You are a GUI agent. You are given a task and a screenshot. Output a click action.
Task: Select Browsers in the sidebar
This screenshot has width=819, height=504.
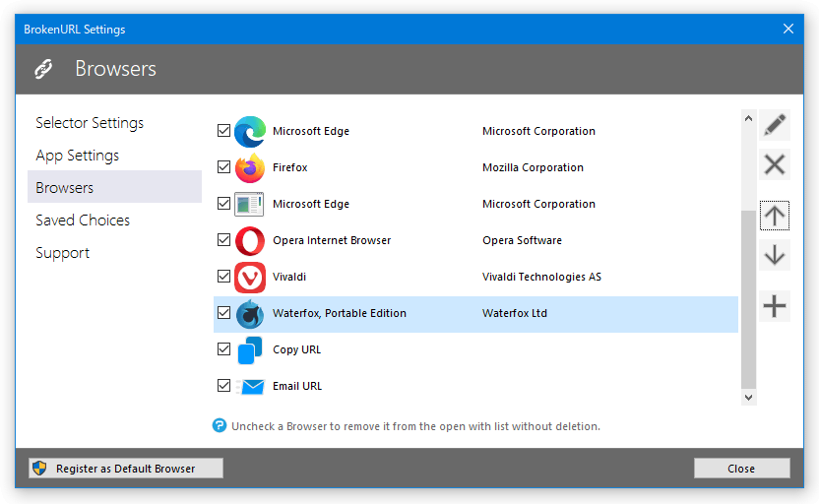[114, 187]
